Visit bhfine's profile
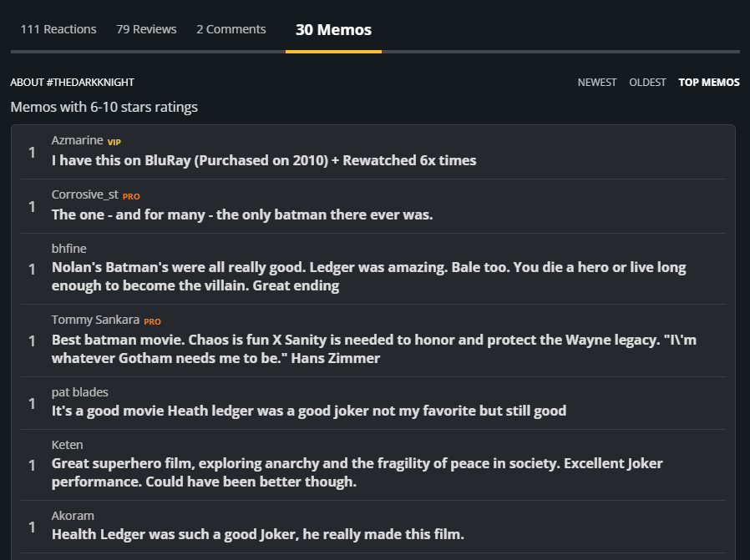 [x=69, y=249]
